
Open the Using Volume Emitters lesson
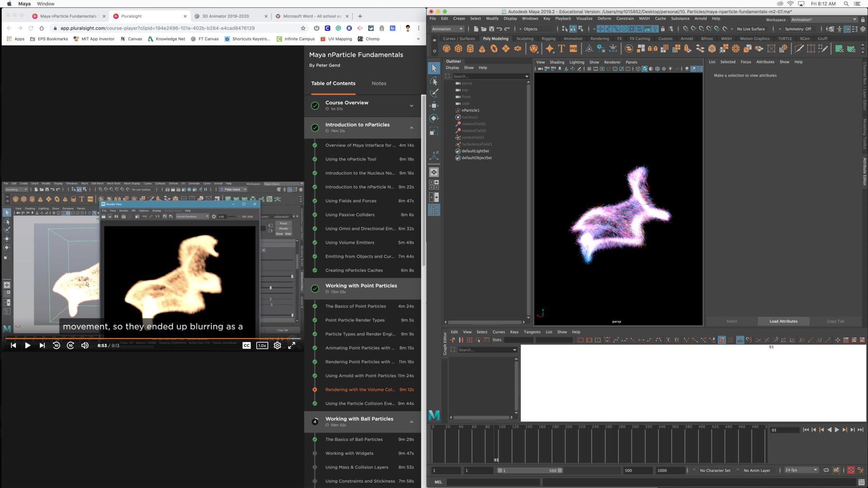point(349,243)
